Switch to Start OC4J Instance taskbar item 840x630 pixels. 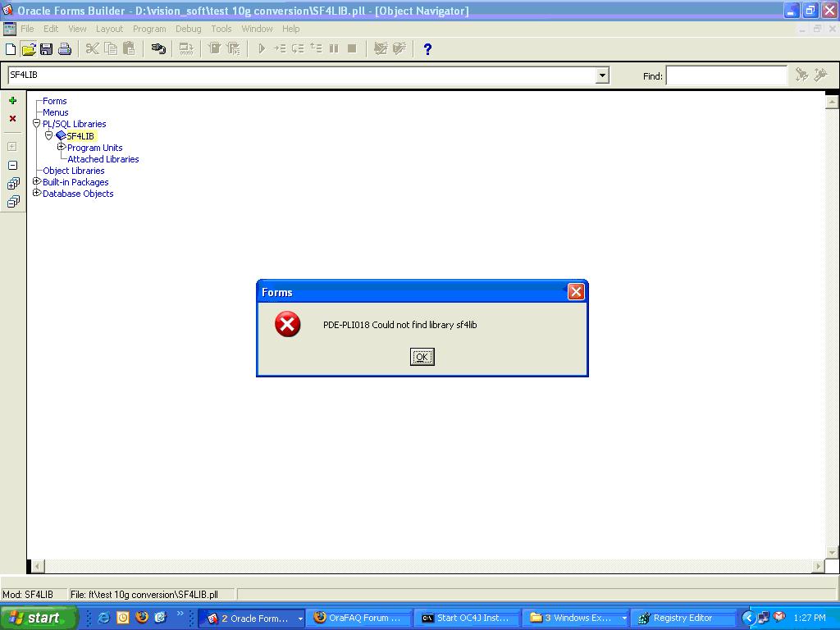point(467,618)
